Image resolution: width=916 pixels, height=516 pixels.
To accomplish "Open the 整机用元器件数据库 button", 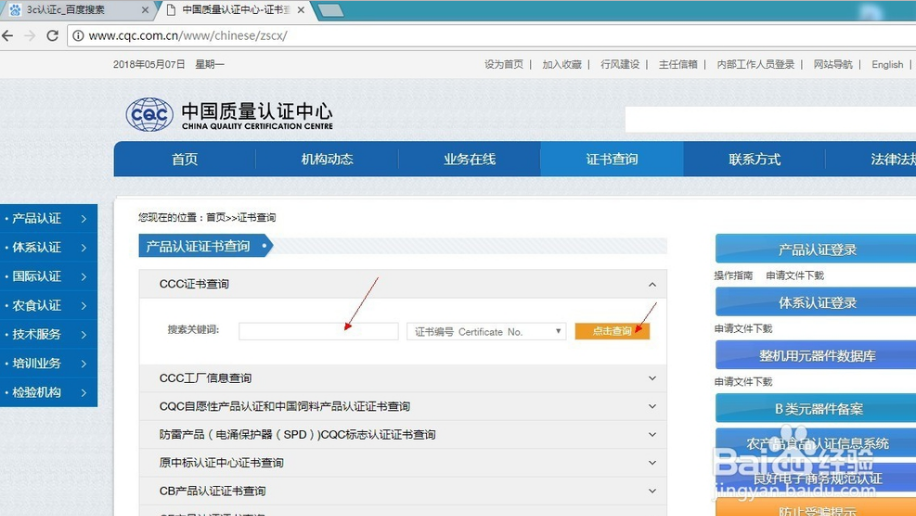I will click(x=816, y=355).
